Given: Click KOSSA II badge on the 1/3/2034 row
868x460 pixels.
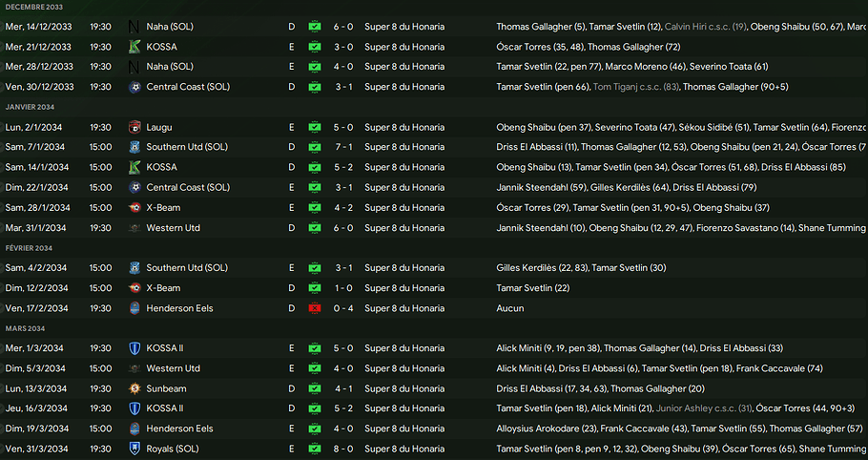Looking at the screenshot, I should click(134, 348).
